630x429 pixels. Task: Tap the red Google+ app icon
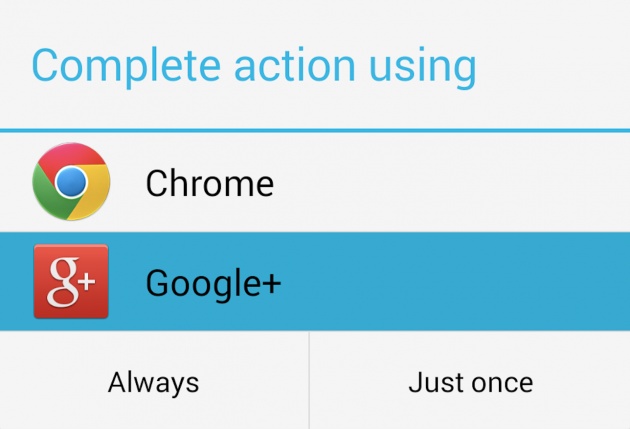click(x=71, y=281)
